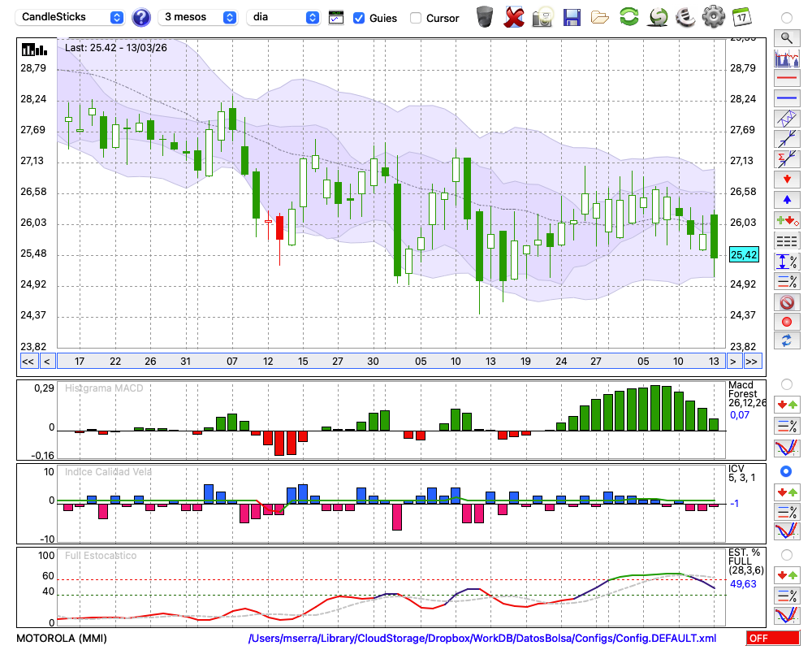The image size is (812, 650).
Task: Click the date timeline scrollbar
Action: click(x=391, y=362)
